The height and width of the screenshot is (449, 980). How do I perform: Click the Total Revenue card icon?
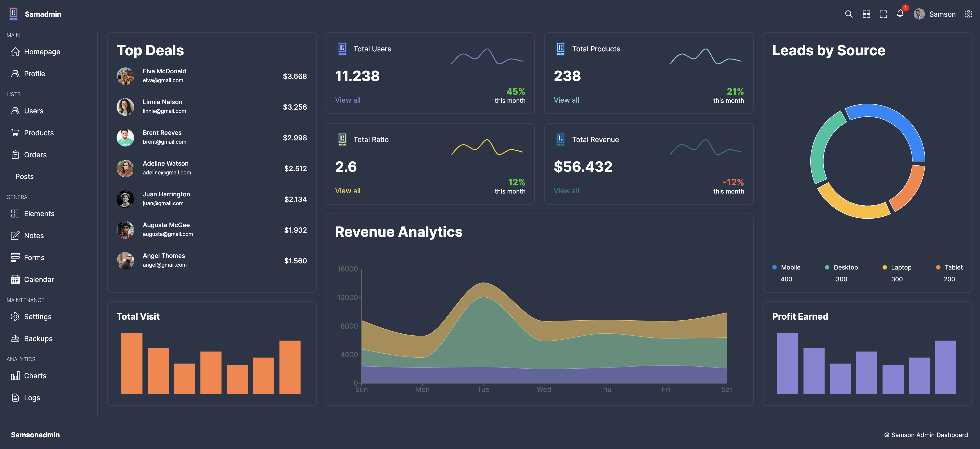(560, 139)
